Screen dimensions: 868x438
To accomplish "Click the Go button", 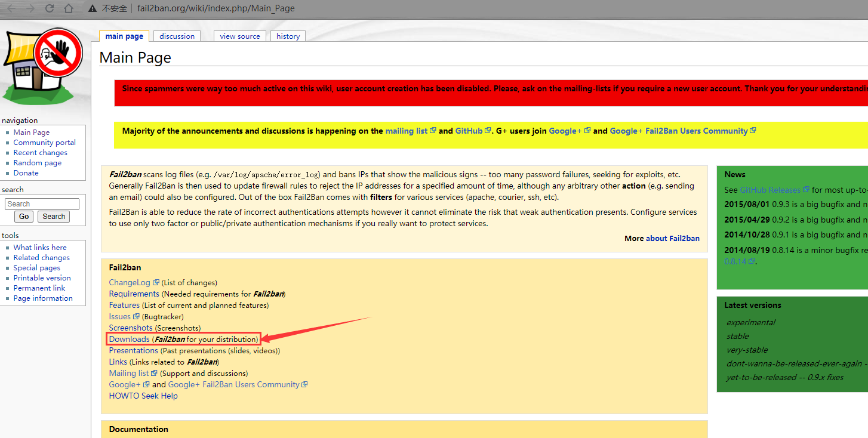I will coord(24,217).
